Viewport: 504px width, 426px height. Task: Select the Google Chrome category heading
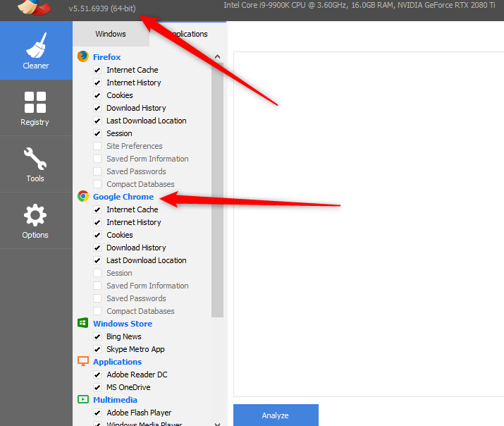pyautogui.click(x=123, y=197)
